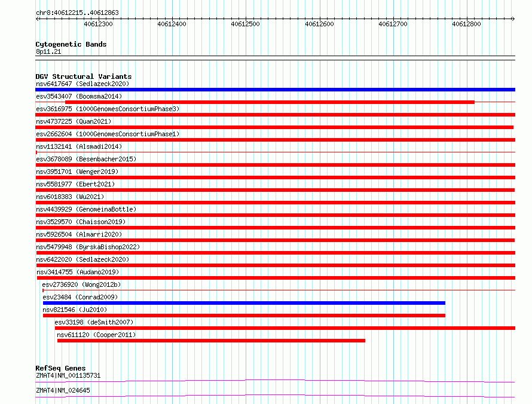Click the nsv1132141 Alsmadi2014 thin line
532x404 pixels.
[275, 152]
